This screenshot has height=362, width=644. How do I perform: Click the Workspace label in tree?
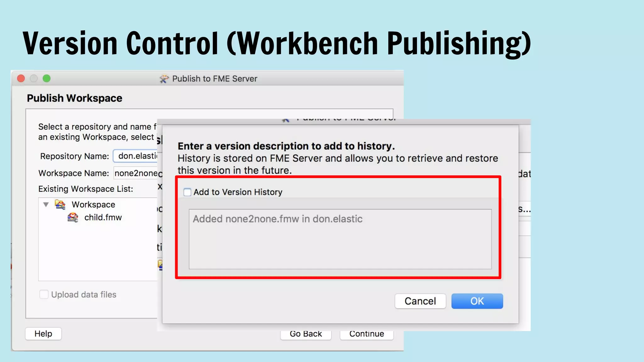pyautogui.click(x=93, y=205)
